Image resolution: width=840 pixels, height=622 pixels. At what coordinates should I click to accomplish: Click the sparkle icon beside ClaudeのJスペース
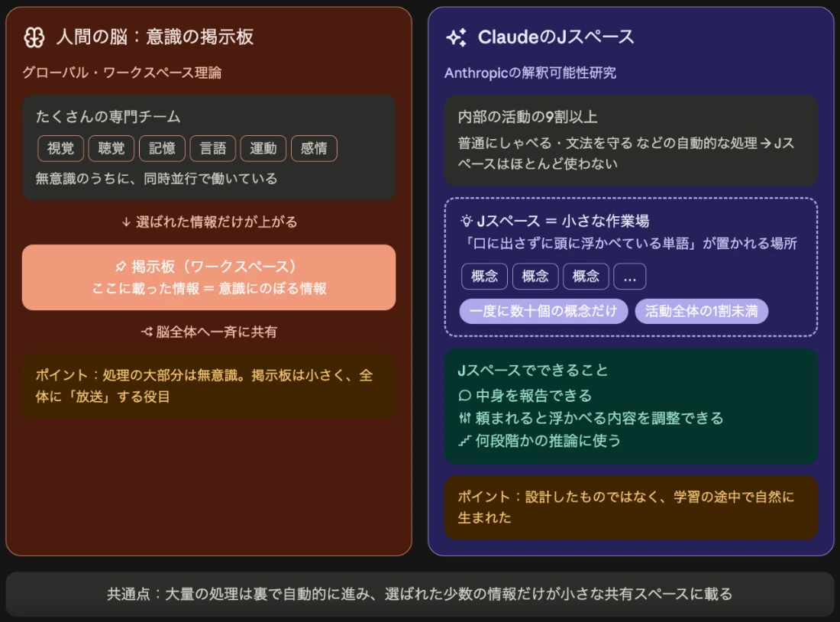click(x=457, y=37)
